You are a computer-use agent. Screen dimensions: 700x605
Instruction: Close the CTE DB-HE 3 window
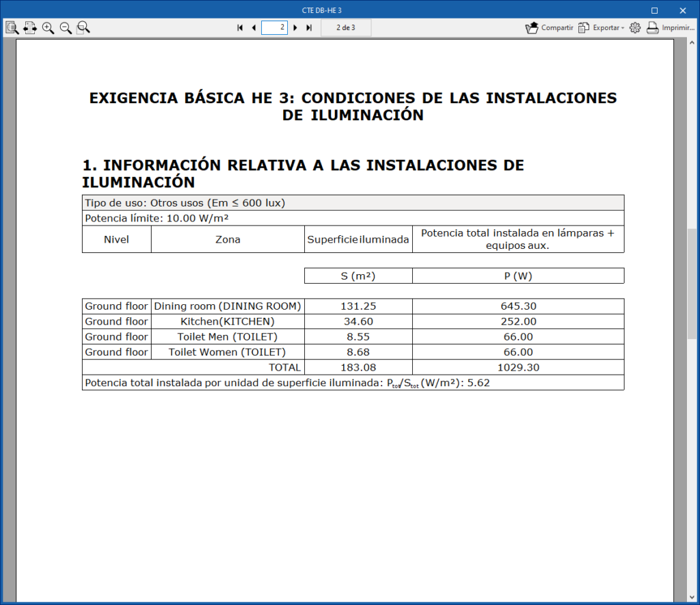tap(683, 10)
